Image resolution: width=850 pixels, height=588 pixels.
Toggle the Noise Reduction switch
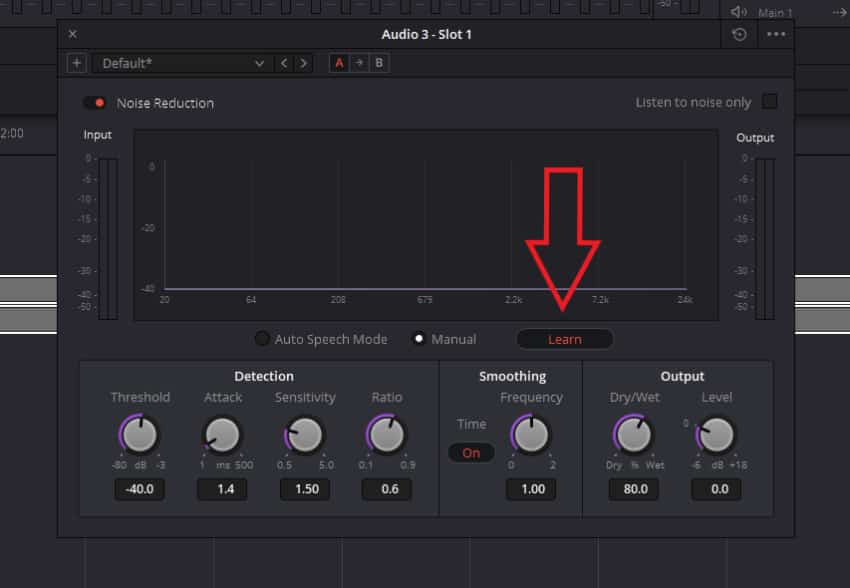tap(96, 103)
